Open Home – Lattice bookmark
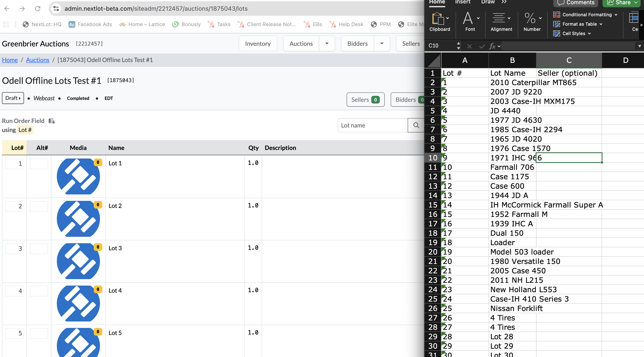The height and width of the screenshot is (357, 644). point(142,24)
